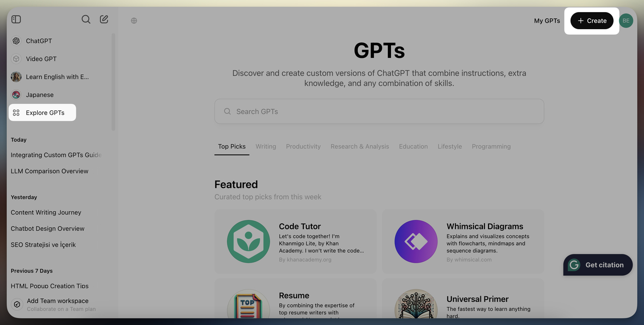Click the Add Team workspace icon

(x=17, y=304)
